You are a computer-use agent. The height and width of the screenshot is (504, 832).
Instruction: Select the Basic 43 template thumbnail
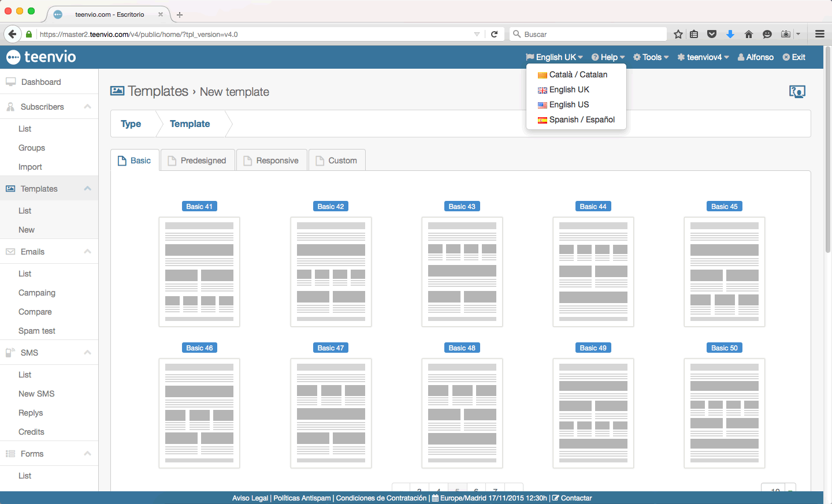462,272
